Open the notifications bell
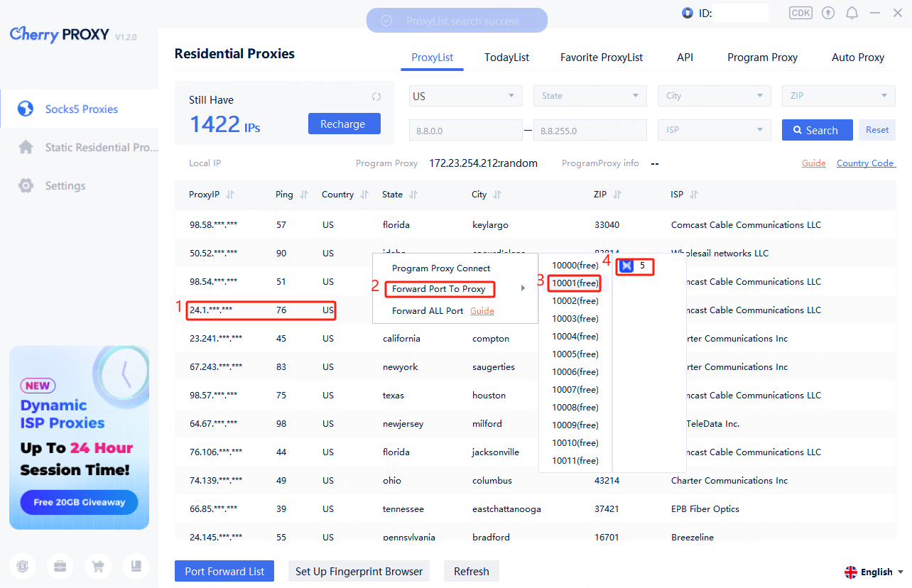The height and width of the screenshot is (588, 912). (x=852, y=13)
